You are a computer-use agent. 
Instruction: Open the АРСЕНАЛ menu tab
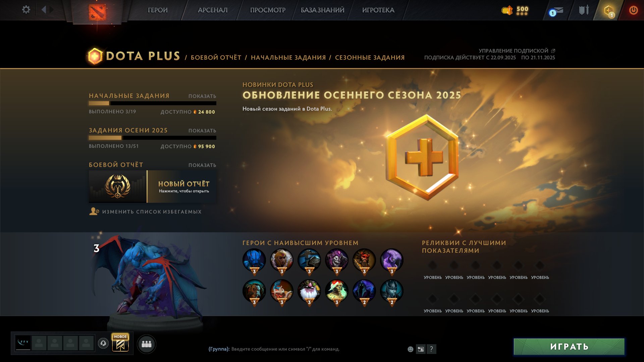(213, 10)
